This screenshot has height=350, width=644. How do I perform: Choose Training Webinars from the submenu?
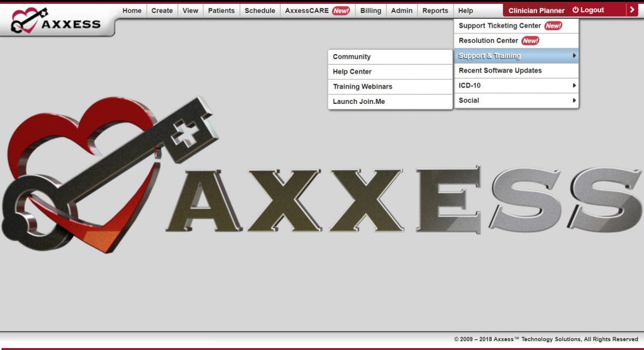(390, 86)
